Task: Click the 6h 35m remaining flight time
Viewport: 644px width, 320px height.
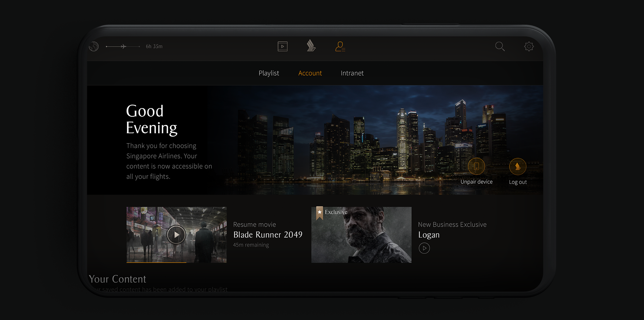Action: pyautogui.click(x=154, y=47)
